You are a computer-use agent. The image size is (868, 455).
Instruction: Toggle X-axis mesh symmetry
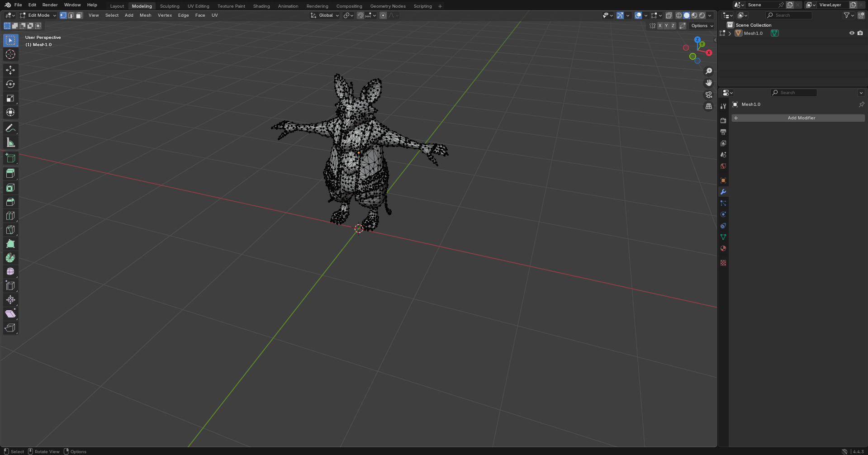[660, 26]
